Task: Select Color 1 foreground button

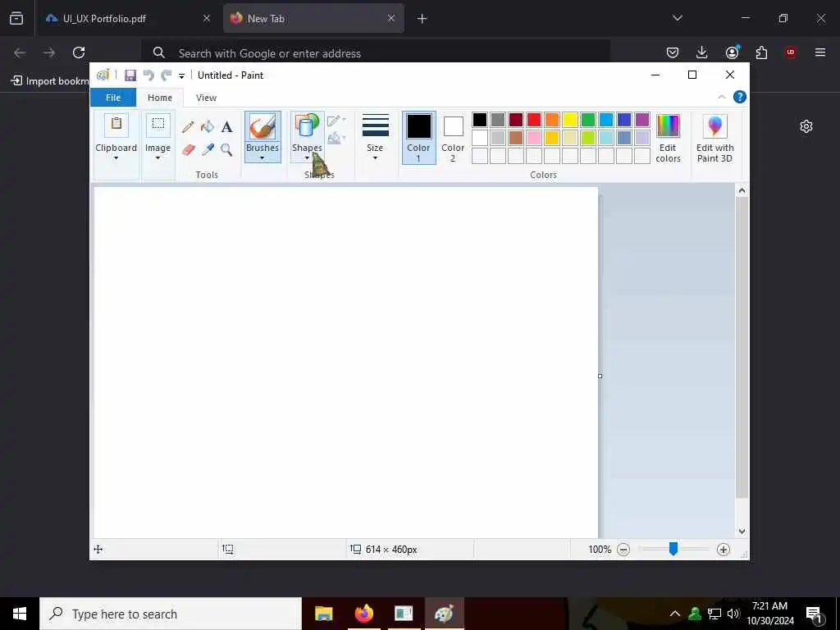Action: pyautogui.click(x=418, y=138)
